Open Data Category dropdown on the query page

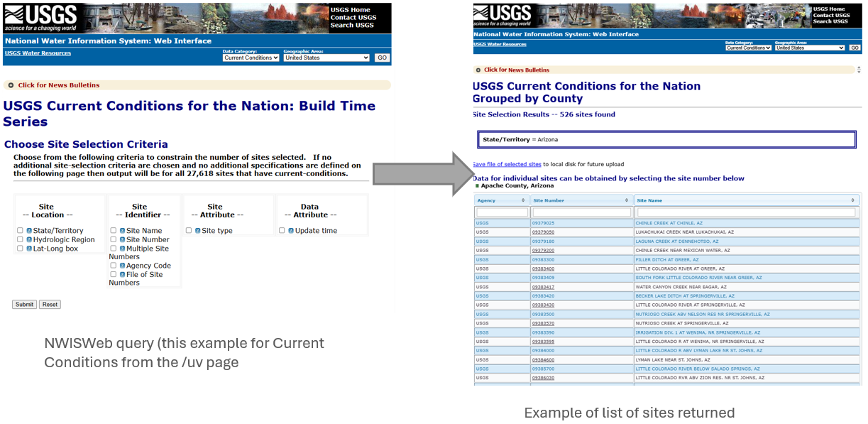[251, 58]
